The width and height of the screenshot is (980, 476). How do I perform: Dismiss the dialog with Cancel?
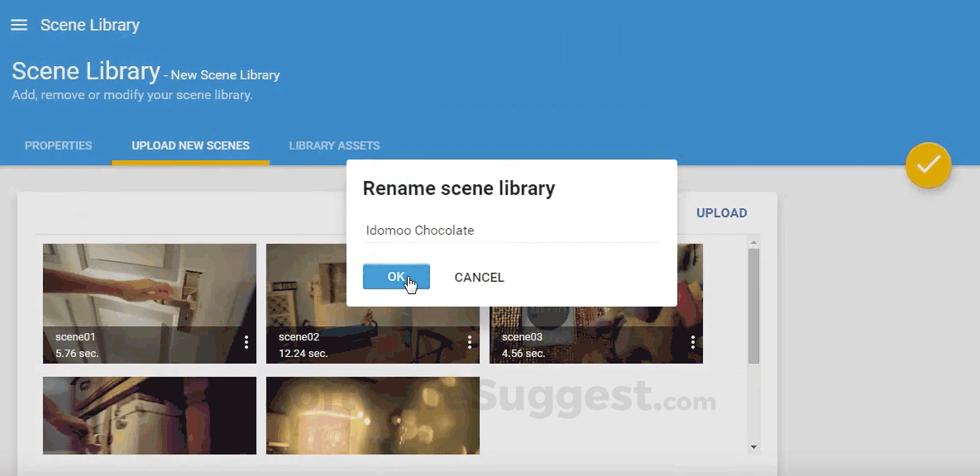tap(479, 277)
